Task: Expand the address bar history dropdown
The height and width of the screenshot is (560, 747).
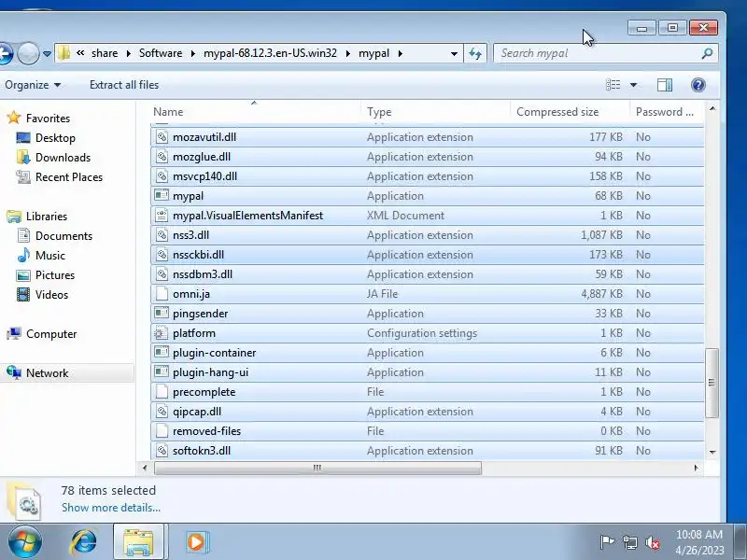Action: (454, 53)
